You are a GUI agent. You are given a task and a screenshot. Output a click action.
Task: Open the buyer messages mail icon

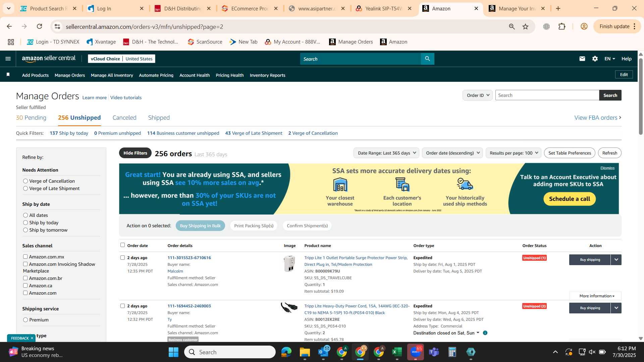pyautogui.click(x=582, y=59)
